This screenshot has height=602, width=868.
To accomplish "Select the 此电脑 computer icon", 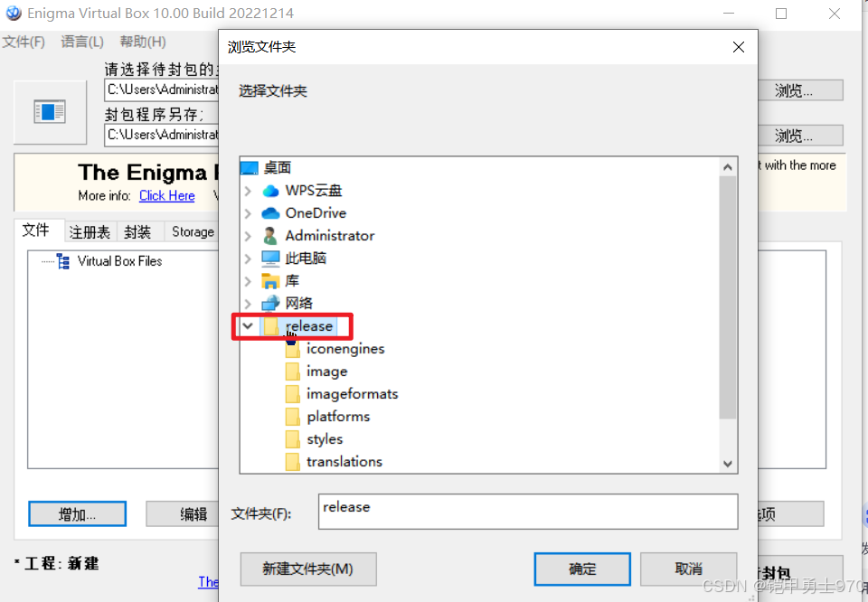I will pos(270,259).
